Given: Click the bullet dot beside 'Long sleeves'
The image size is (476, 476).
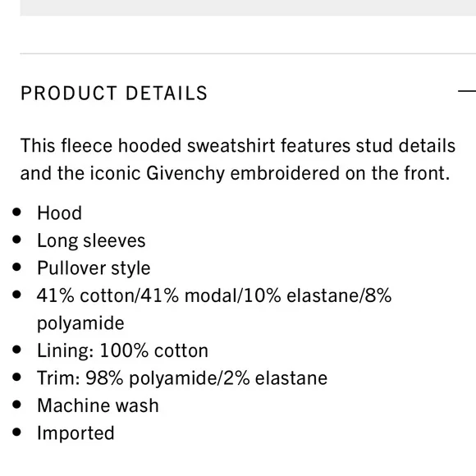Looking at the screenshot, I should click(17, 240).
